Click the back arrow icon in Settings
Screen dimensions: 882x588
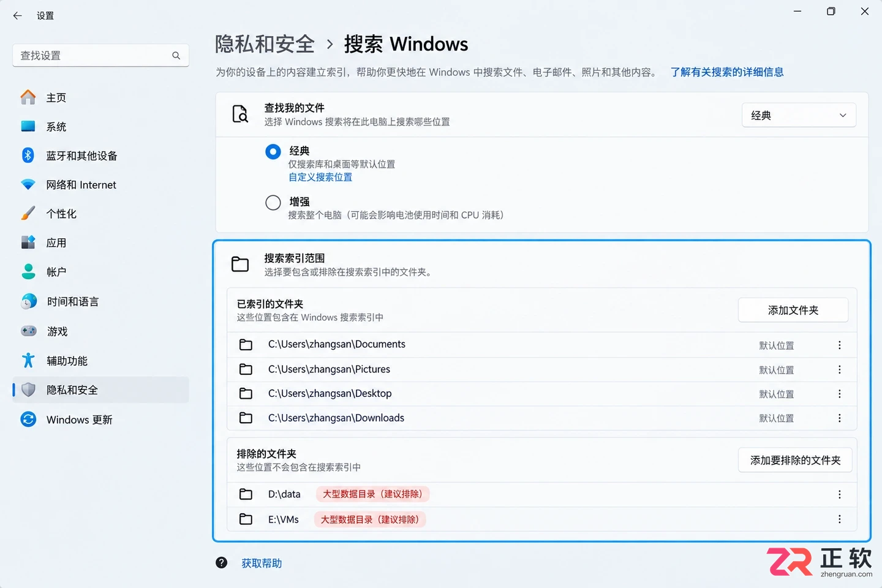click(x=17, y=15)
